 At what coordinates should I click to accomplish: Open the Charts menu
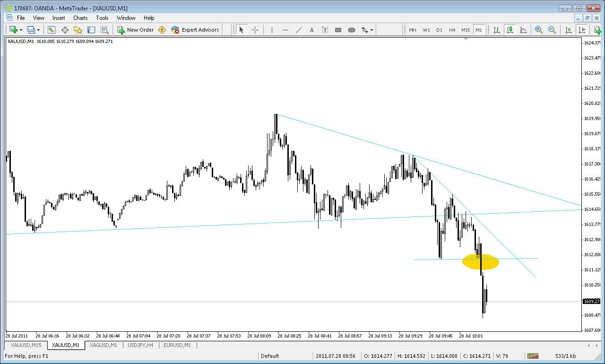click(80, 18)
